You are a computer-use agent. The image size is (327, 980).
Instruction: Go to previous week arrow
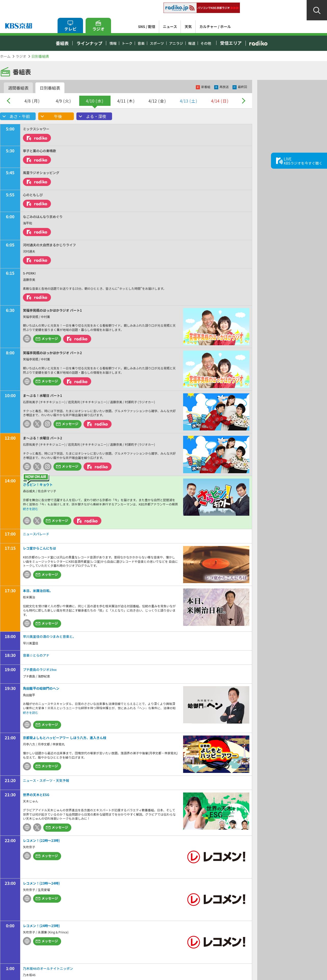[8, 101]
